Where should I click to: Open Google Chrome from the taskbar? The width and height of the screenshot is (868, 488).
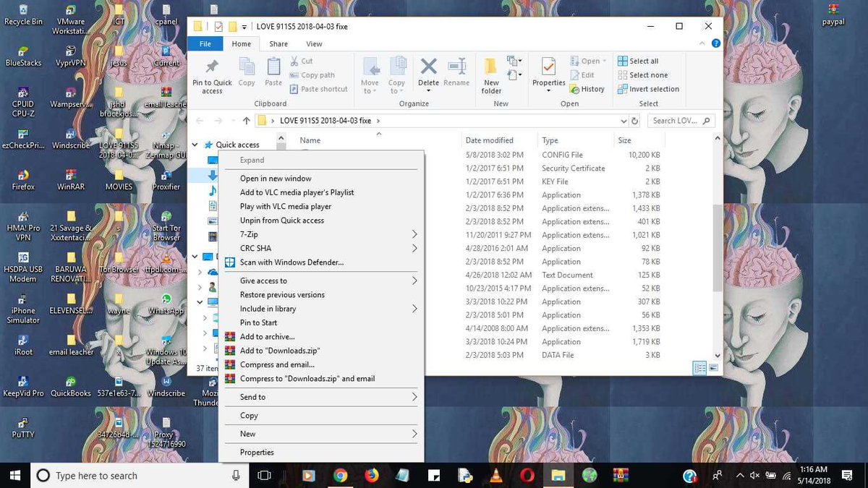(340, 475)
